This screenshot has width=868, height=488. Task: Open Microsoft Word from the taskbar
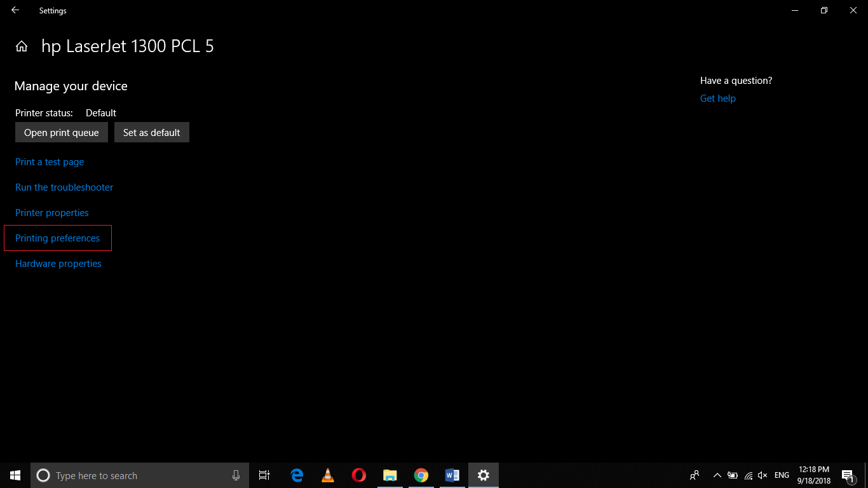click(452, 475)
